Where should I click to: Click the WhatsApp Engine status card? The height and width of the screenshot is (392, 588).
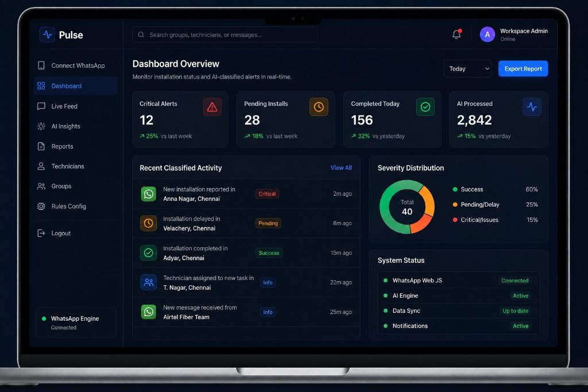(76, 323)
